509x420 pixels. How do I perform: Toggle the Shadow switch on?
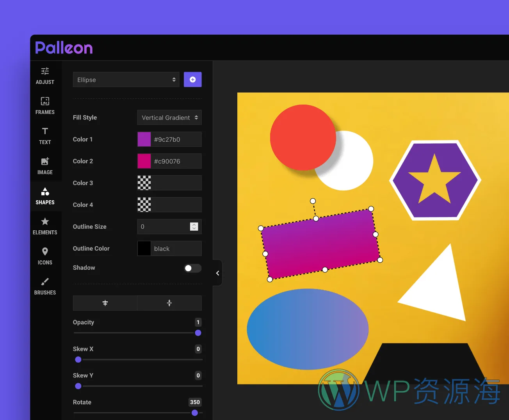coord(192,268)
